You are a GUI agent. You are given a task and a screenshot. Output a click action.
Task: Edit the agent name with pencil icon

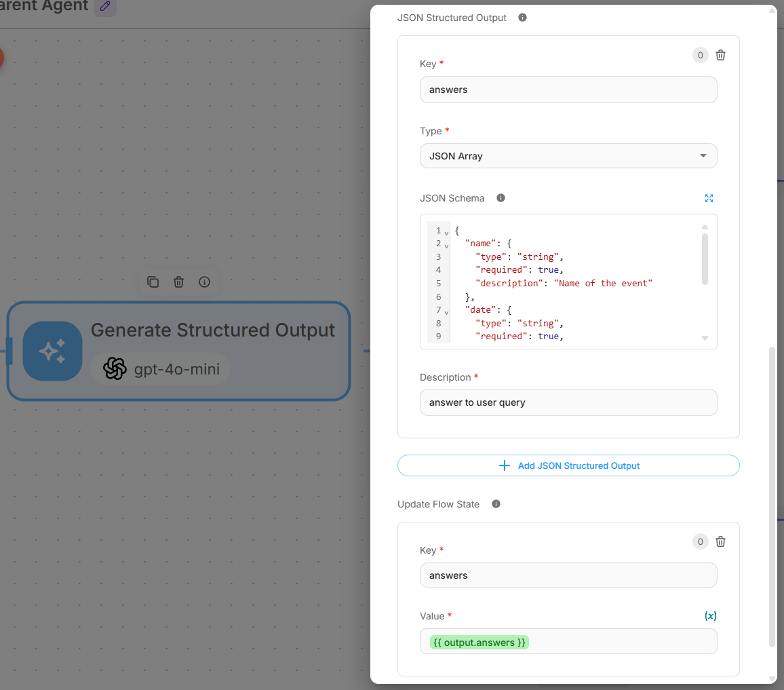pyautogui.click(x=104, y=7)
